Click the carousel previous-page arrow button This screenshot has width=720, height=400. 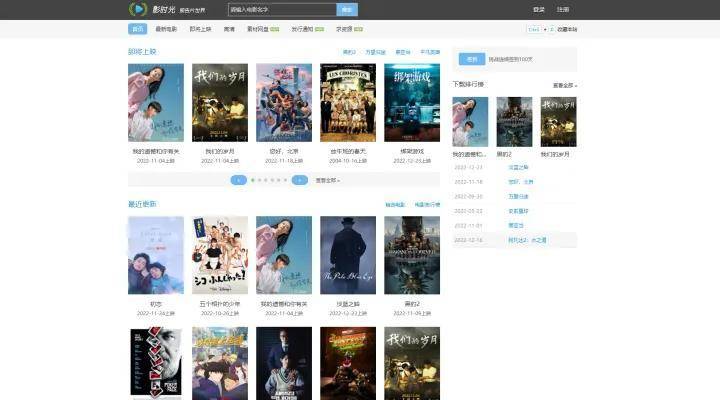tap(238, 180)
